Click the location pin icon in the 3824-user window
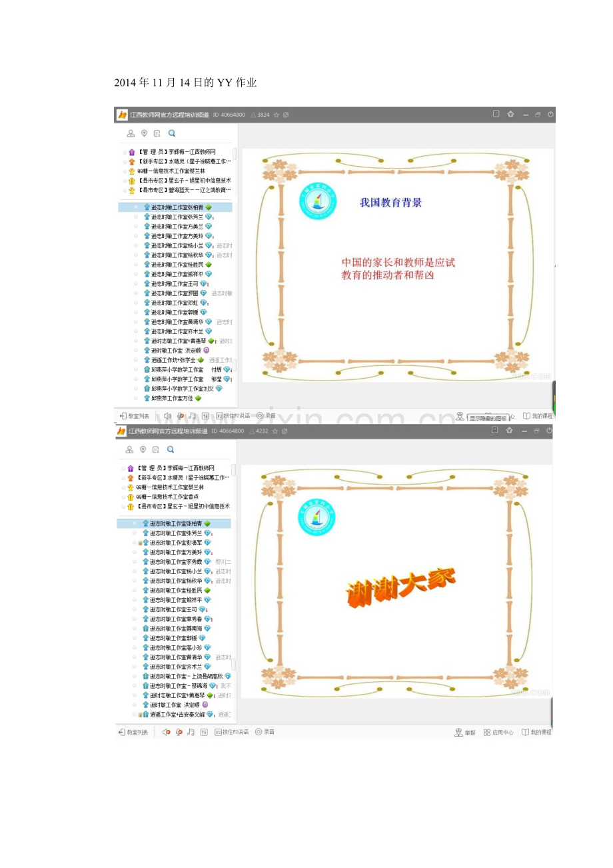The width and height of the screenshot is (613, 868). 144,133
